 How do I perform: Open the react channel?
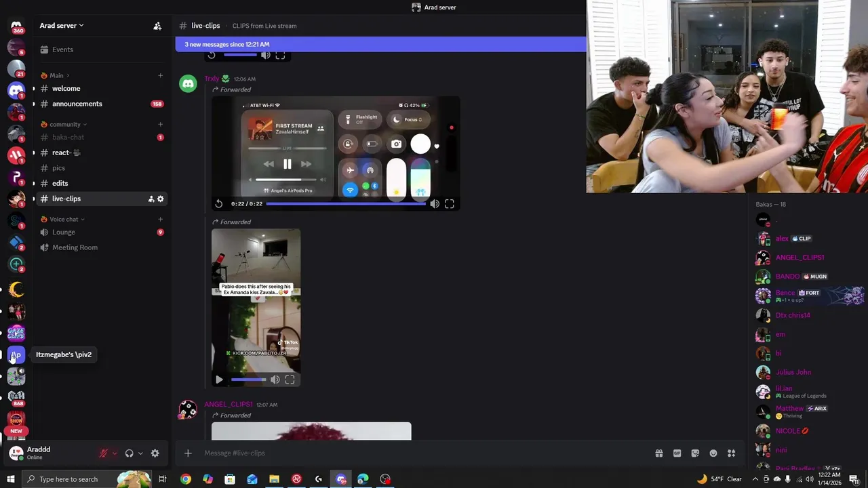click(x=102, y=152)
